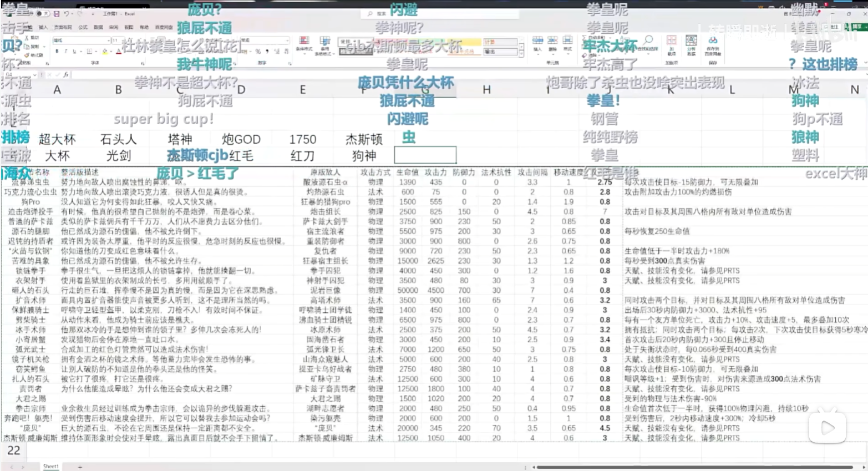Image resolution: width=868 pixels, height=471 pixels.
Task: Apply percent number style
Action: pyautogui.click(x=258, y=51)
